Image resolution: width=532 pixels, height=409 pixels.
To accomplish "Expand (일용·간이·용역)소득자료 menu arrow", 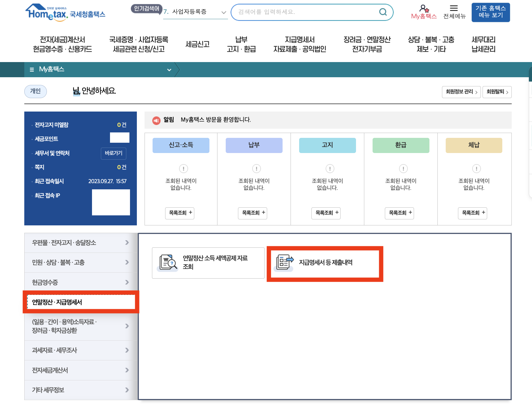I will click(127, 326).
